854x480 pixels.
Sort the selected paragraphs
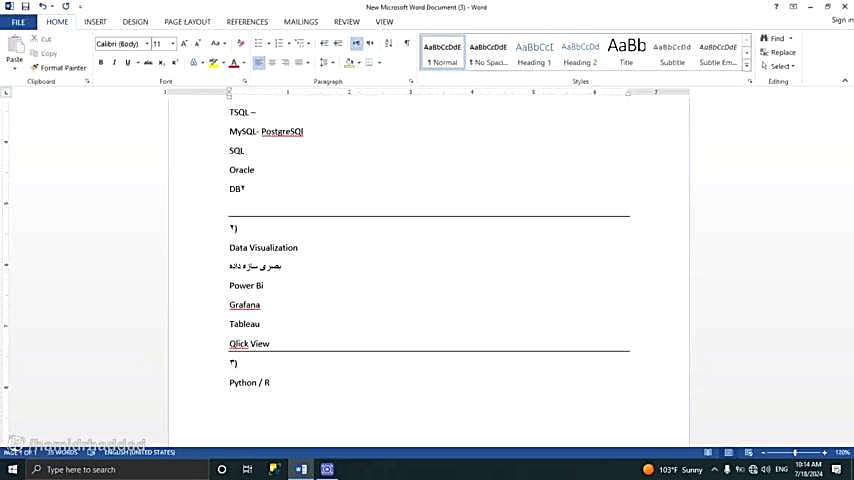(x=388, y=44)
